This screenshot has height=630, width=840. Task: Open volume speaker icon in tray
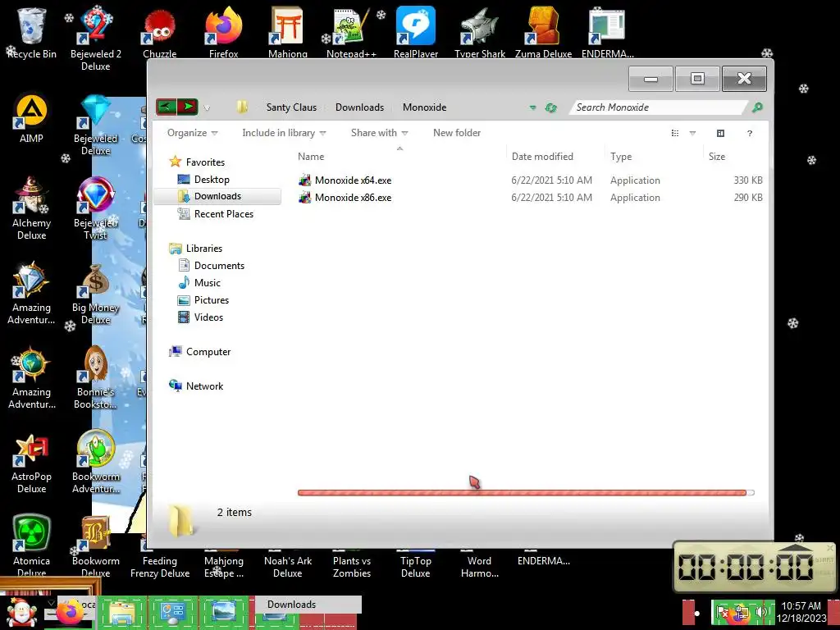pyautogui.click(x=760, y=611)
